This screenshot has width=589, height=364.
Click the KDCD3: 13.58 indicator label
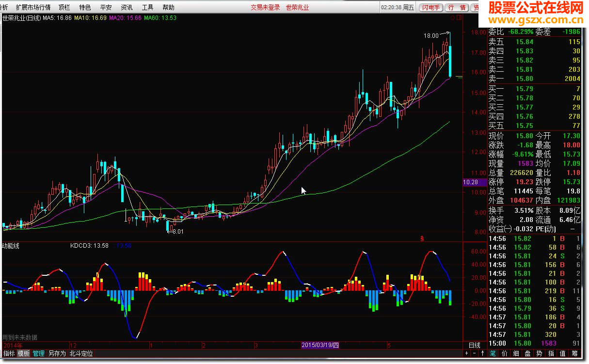[90, 246]
